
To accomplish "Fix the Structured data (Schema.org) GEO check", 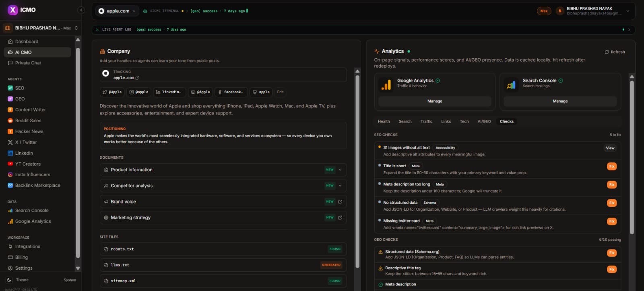I will pyautogui.click(x=612, y=253).
